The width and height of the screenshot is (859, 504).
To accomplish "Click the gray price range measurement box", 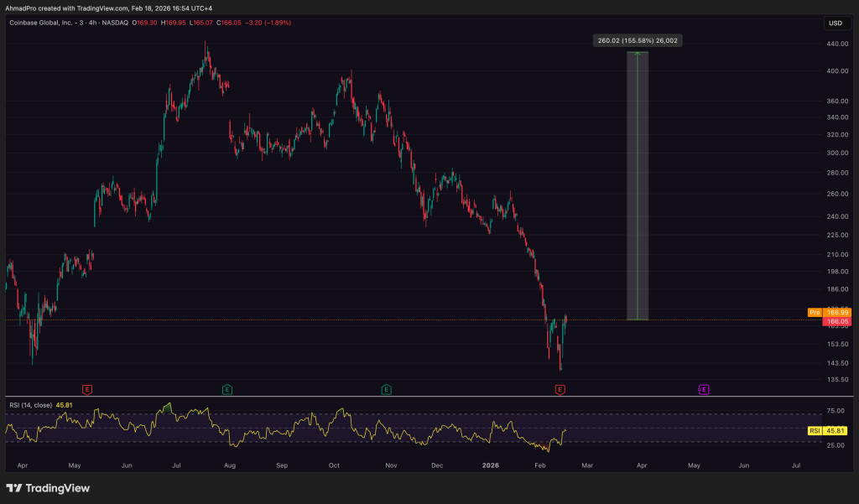I will coord(638,184).
